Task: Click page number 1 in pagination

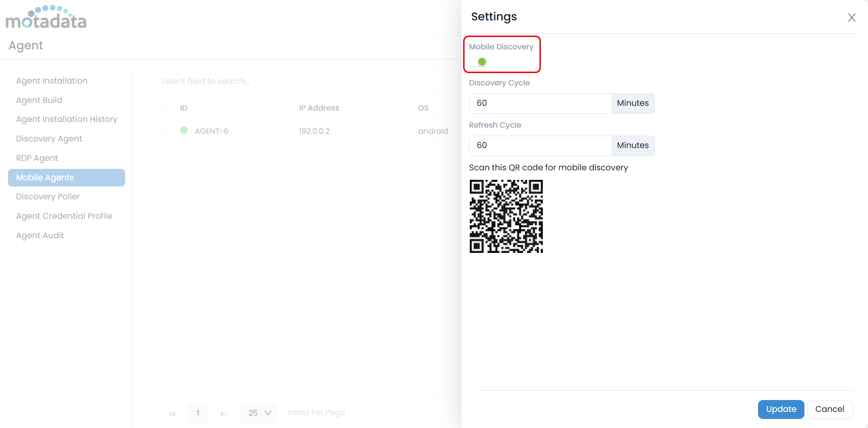Action: [198, 413]
